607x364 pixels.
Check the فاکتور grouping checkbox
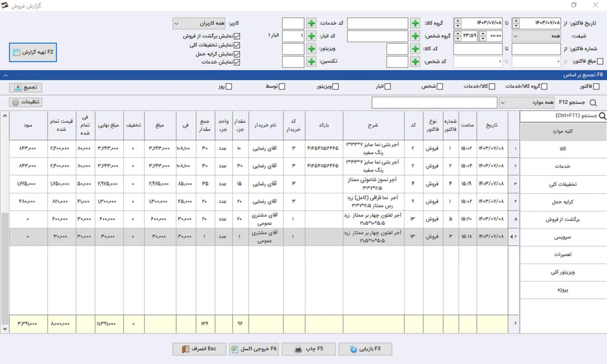[x=596, y=86]
